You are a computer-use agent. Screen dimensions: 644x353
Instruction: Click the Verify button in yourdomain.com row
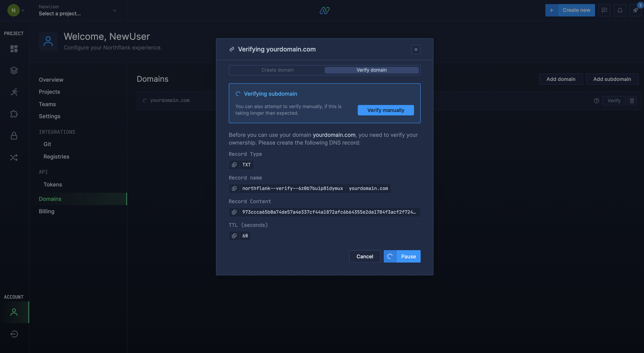[x=614, y=101]
